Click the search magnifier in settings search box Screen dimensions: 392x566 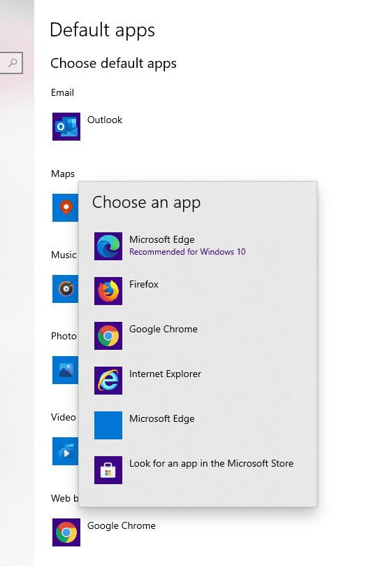[13, 63]
